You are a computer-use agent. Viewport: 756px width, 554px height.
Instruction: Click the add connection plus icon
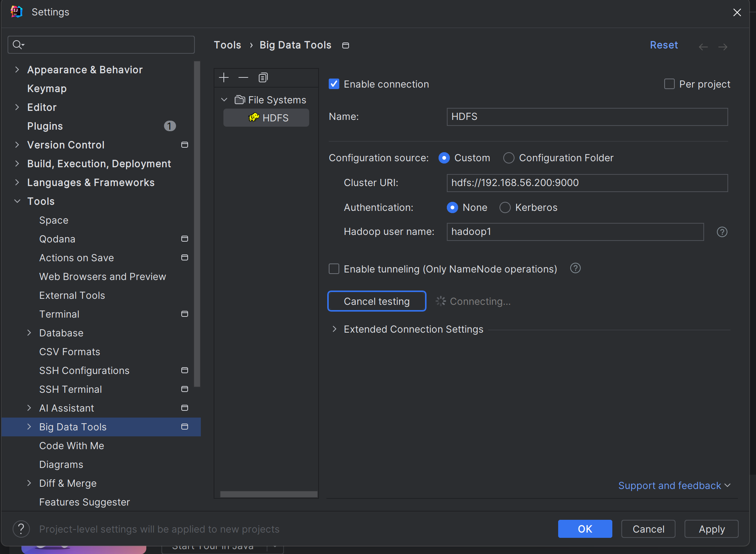pos(224,78)
